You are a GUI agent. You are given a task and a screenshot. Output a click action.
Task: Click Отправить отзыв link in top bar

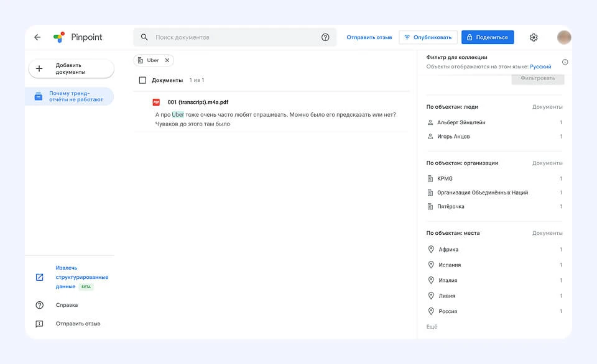(x=369, y=37)
